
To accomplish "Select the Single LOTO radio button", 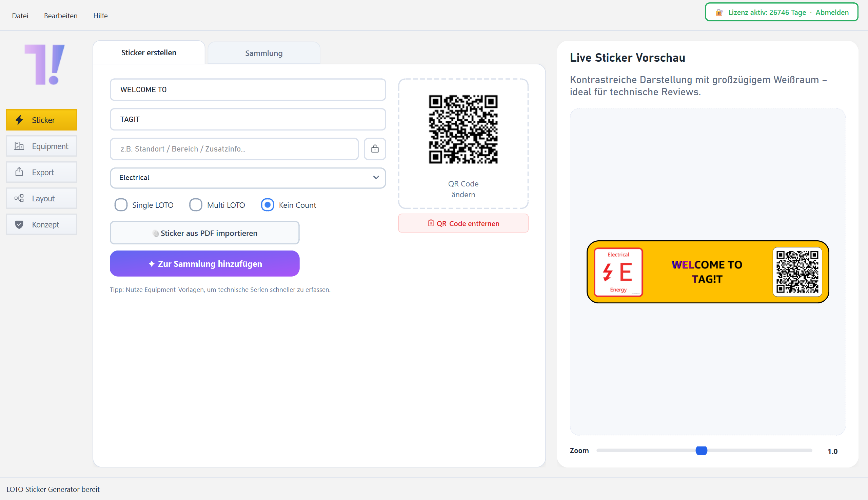I will click(121, 205).
